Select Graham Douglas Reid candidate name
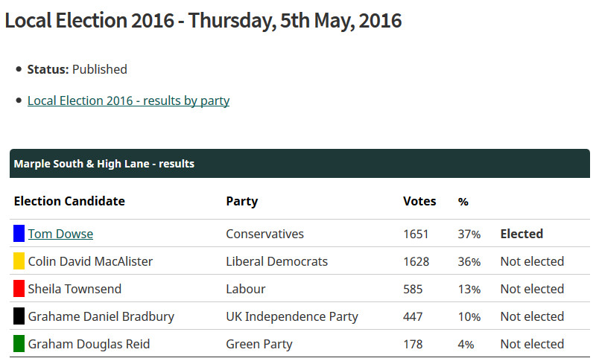Screen dimensions: 599x364 [x=89, y=344]
